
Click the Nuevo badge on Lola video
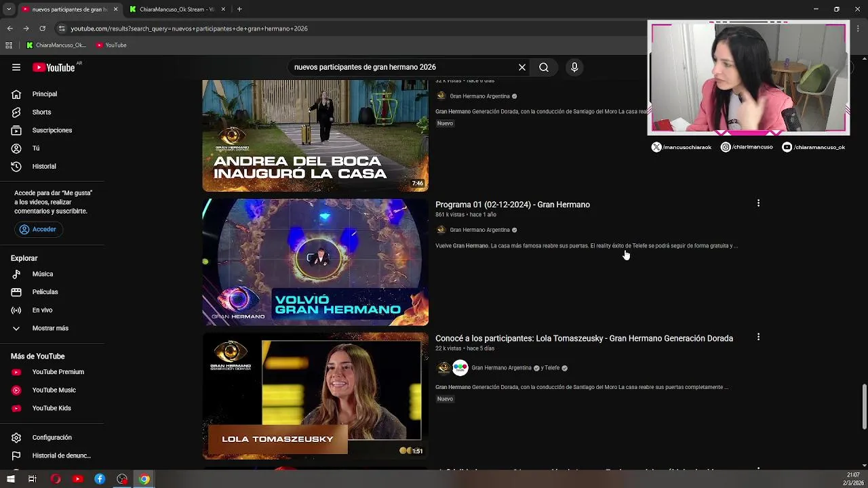[x=445, y=399]
